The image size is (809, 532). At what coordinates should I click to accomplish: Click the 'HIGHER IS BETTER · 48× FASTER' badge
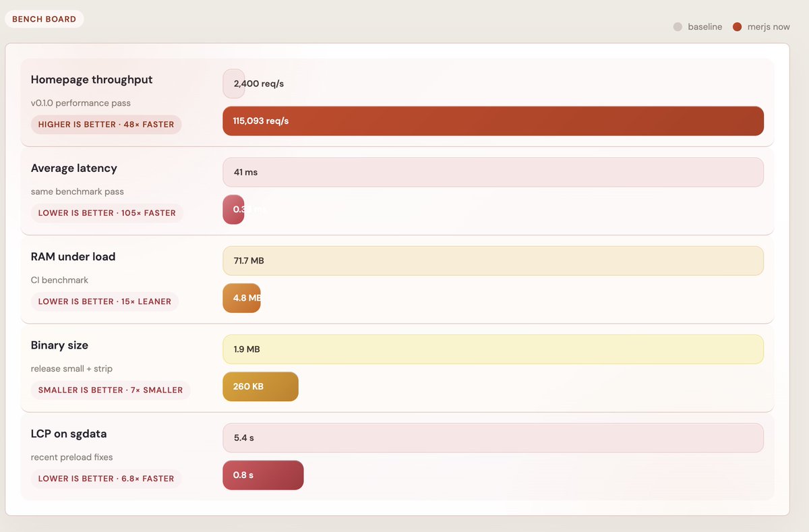[x=106, y=124]
